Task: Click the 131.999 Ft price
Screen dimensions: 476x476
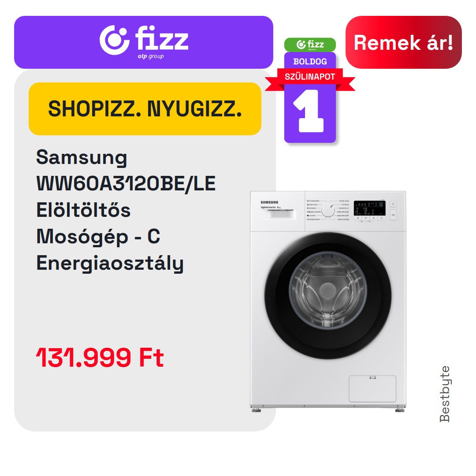Action: point(100,357)
